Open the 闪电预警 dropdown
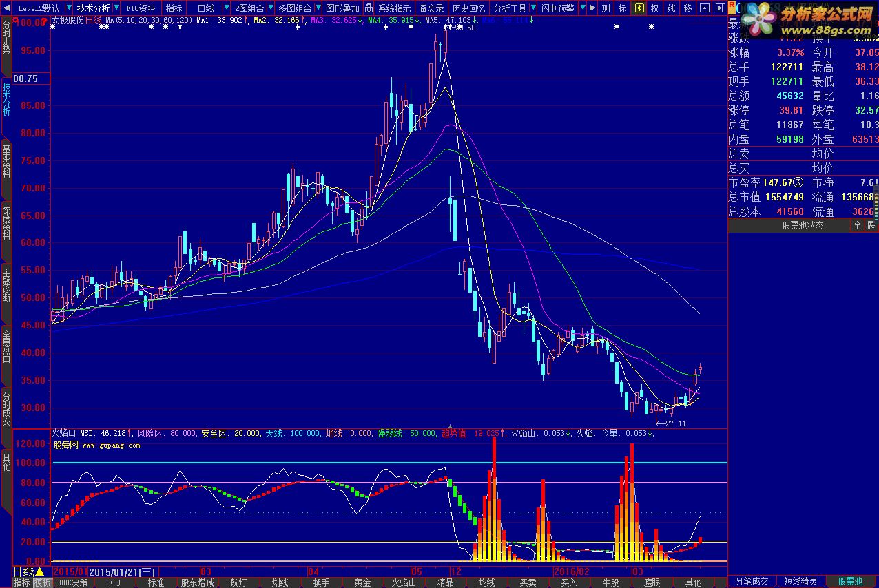Screen dimensions: 879x588 click(x=583, y=8)
